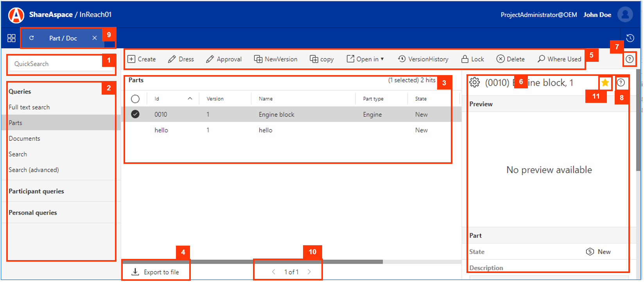The image size is (644, 282).
Task: Close the Part / Doc tab
Action: (x=94, y=38)
